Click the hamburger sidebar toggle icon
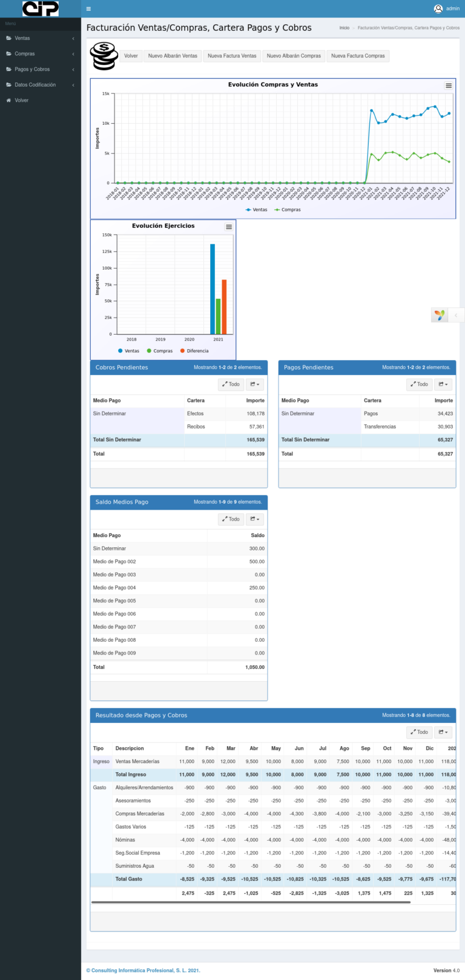Screen dimensions: 465x980 pyautogui.click(x=88, y=8)
